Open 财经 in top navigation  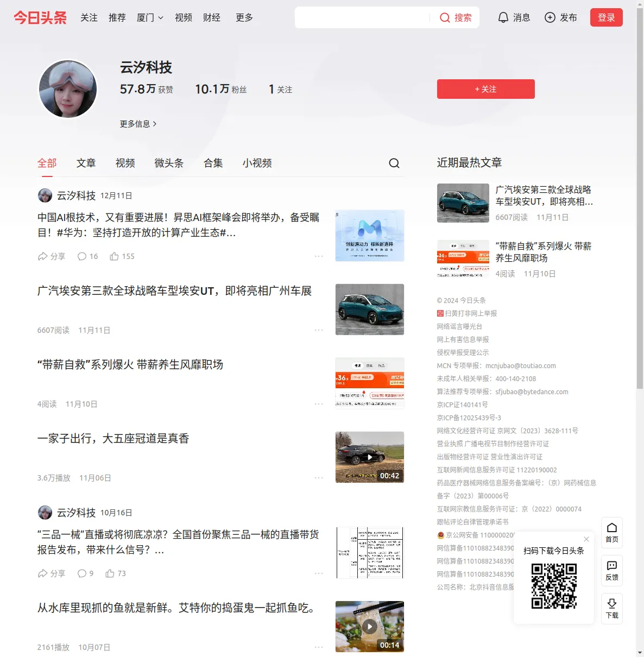(212, 17)
